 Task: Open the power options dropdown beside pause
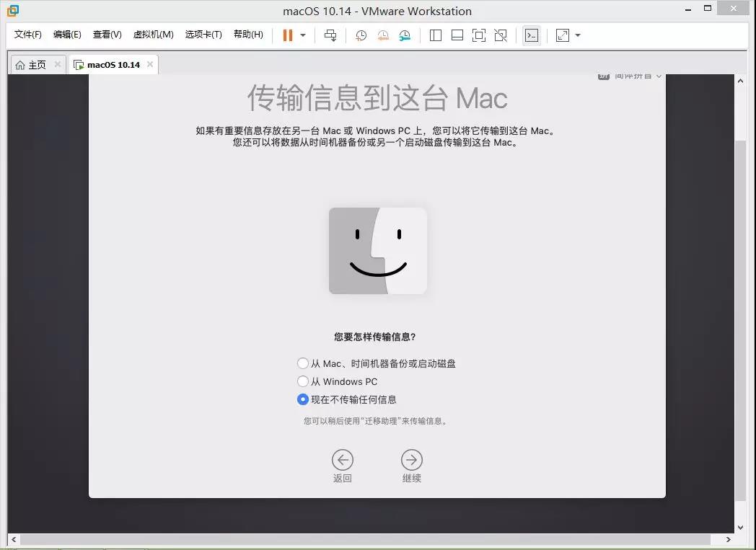click(x=303, y=35)
